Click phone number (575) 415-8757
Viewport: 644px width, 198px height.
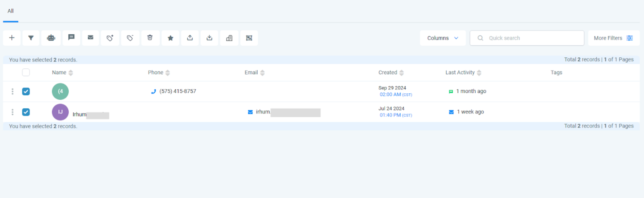tap(178, 91)
